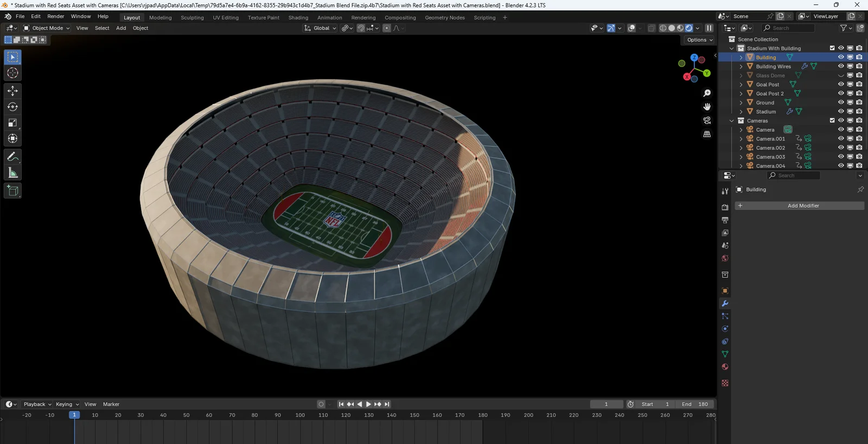Add a new workspace with plus button
Image resolution: width=868 pixels, height=444 pixels.
coord(505,17)
